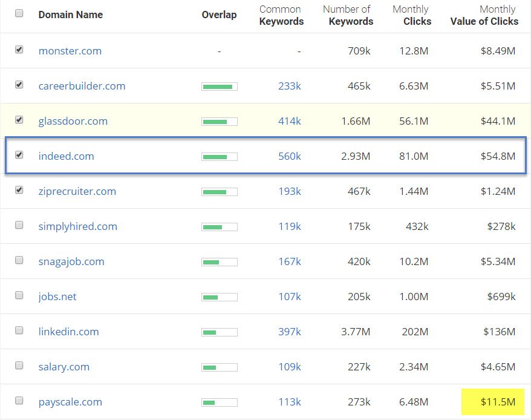View 109k common keywords for salary.com
The width and height of the screenshot is (531, 420).
tap(290, 367)
